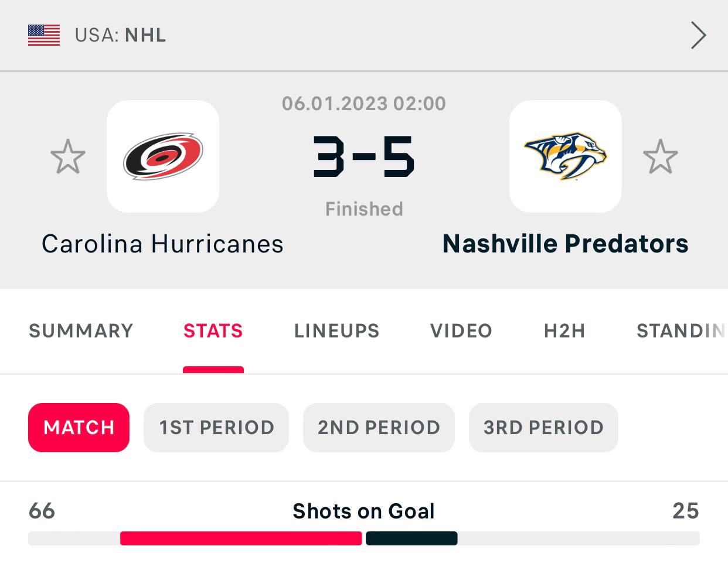Image resolution: width=728 pixels, height=570 pixels.
Task: Switch to the Summary tab
Action: 81,331
